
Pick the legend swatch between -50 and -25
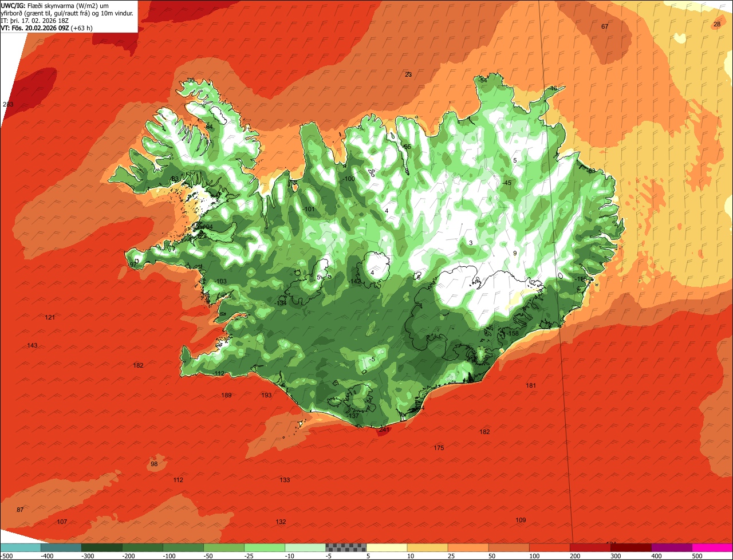tap(224, 547)
